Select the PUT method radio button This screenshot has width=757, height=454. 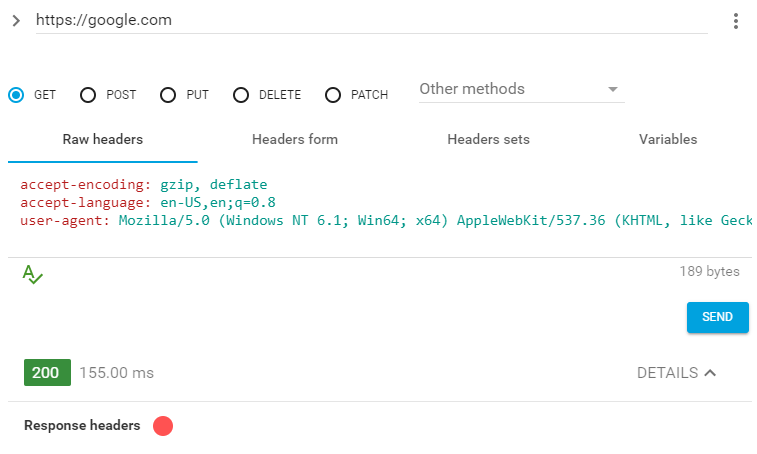[168, 95]
